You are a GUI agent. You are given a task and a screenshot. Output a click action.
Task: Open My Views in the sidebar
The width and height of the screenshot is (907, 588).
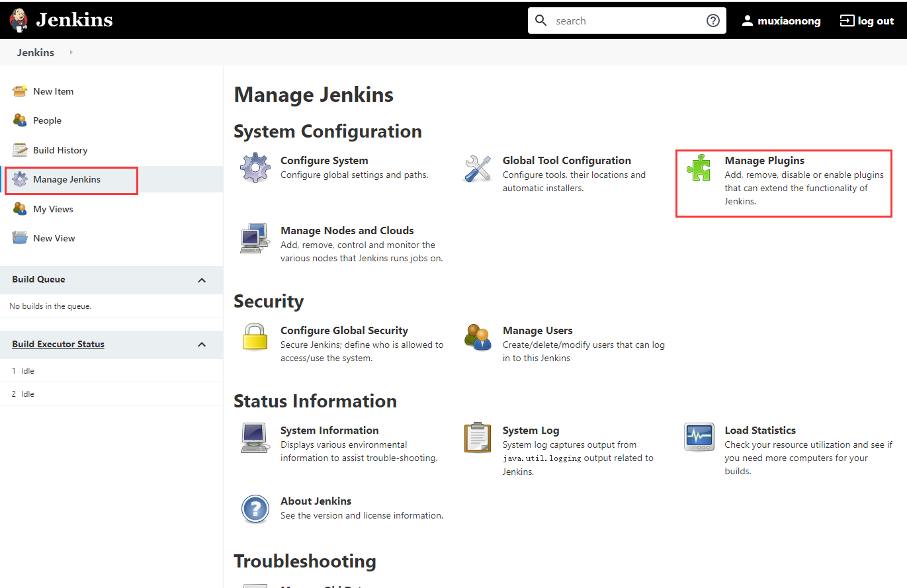[x=53, y=209]
